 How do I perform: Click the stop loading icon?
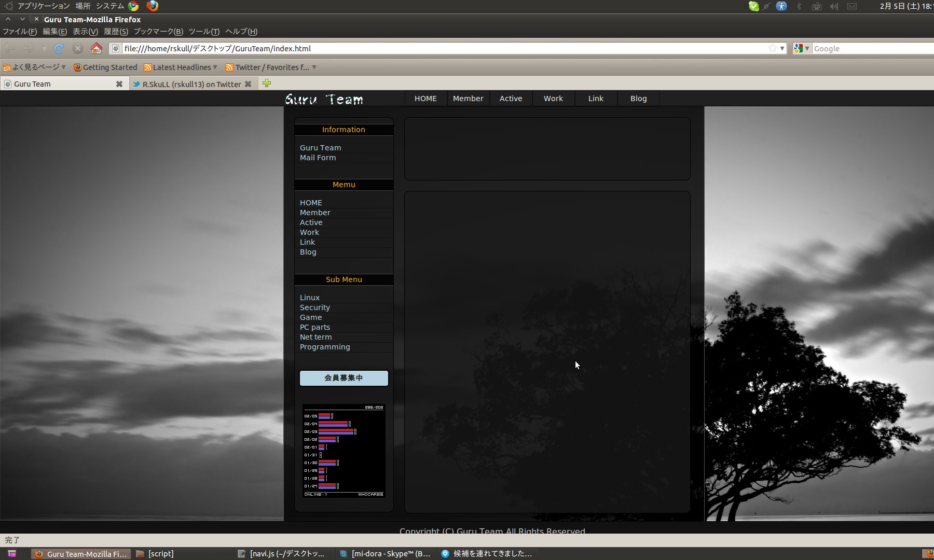pos(78,48)
